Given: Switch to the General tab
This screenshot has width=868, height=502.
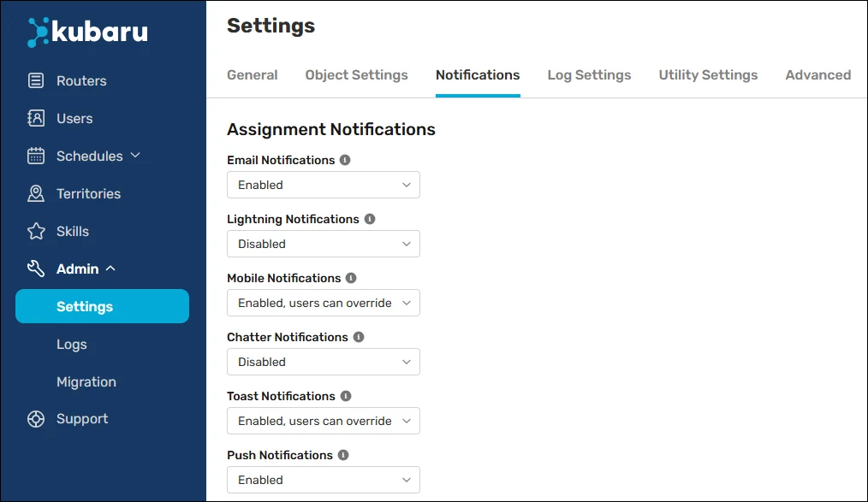Looking at the screenshot, I should tap(253, 74).
